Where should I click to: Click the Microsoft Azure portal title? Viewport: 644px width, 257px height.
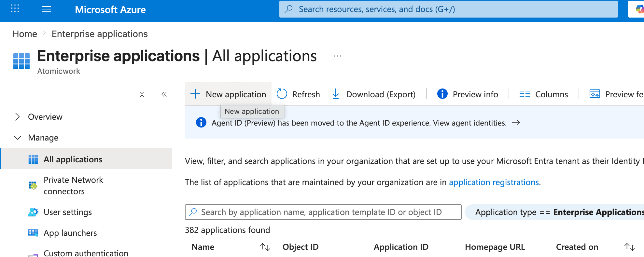(110, 9)
